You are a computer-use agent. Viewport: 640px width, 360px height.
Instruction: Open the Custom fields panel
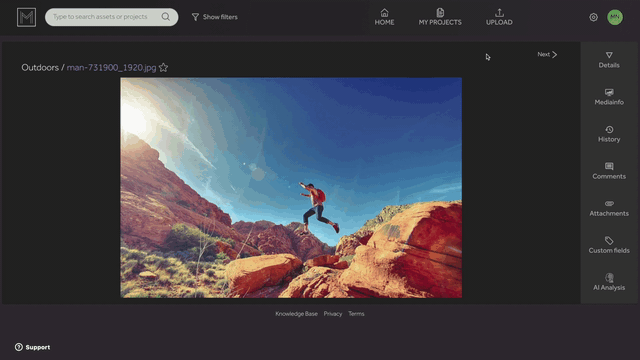(x=609, y=245)
